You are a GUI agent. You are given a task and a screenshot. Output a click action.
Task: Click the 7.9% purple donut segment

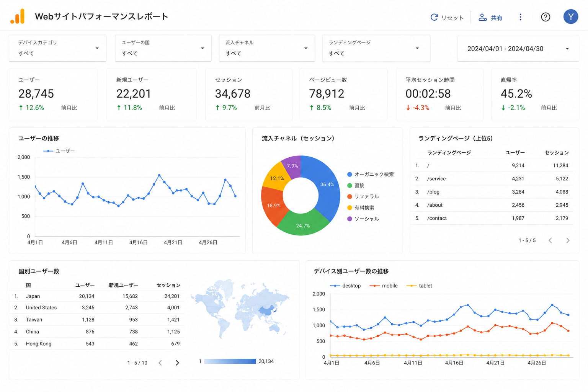coord(292,165)
